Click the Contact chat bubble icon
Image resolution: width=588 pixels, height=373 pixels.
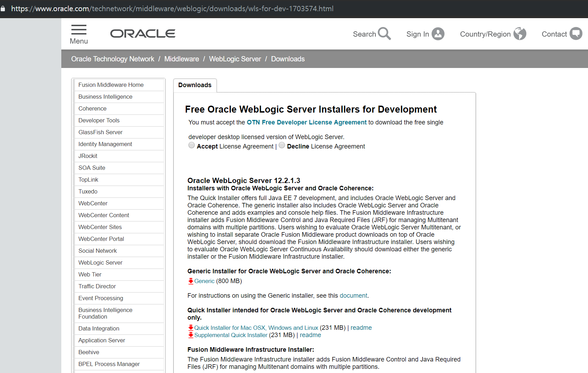(x=576, y=33)
